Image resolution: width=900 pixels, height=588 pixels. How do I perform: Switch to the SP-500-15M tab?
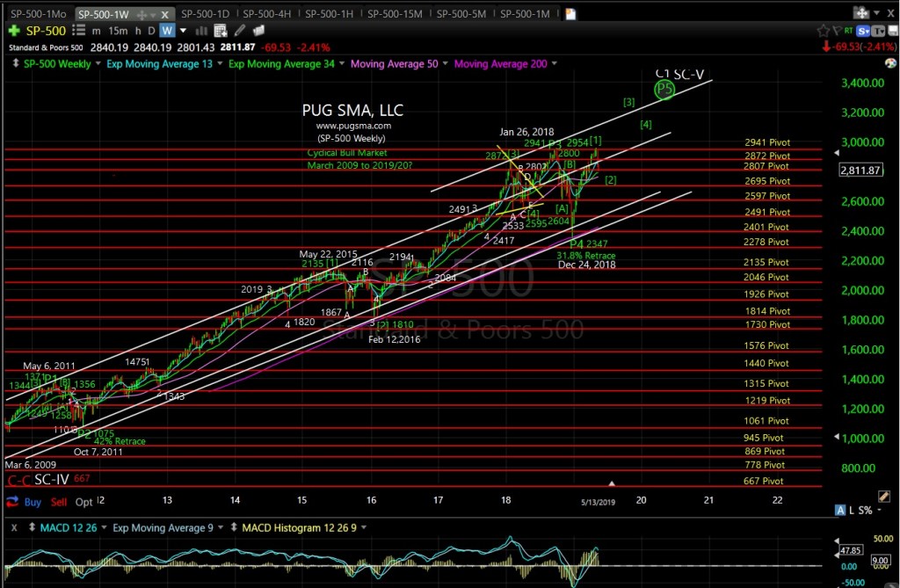coord(395,14)
